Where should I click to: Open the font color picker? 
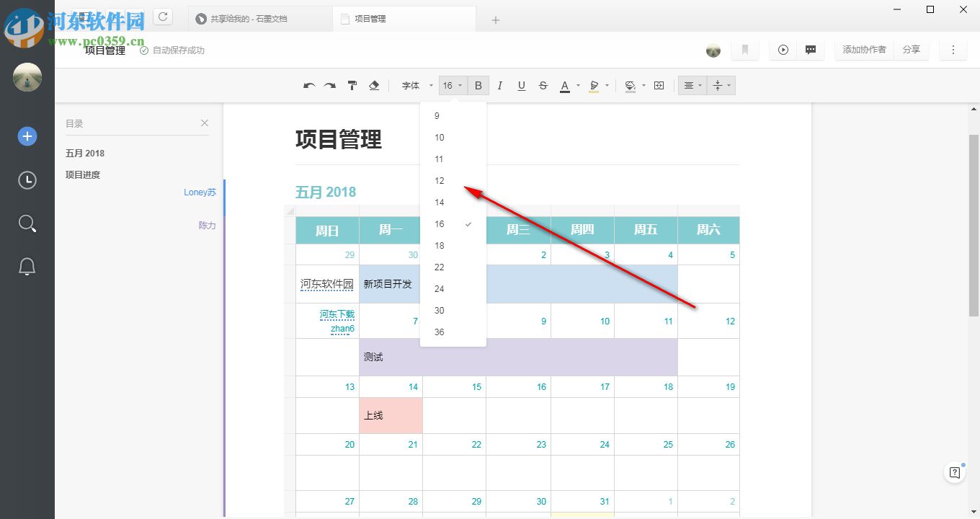click(x=565, y=85)
